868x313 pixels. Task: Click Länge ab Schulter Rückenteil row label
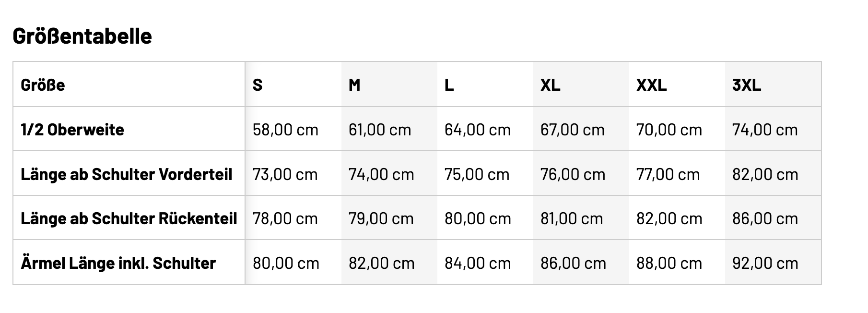129,219
